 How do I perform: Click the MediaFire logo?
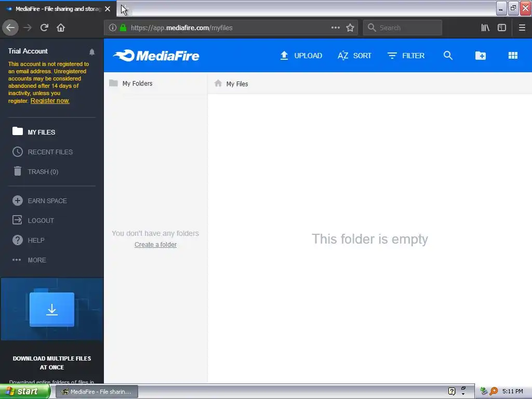click(x=156, y=56)
